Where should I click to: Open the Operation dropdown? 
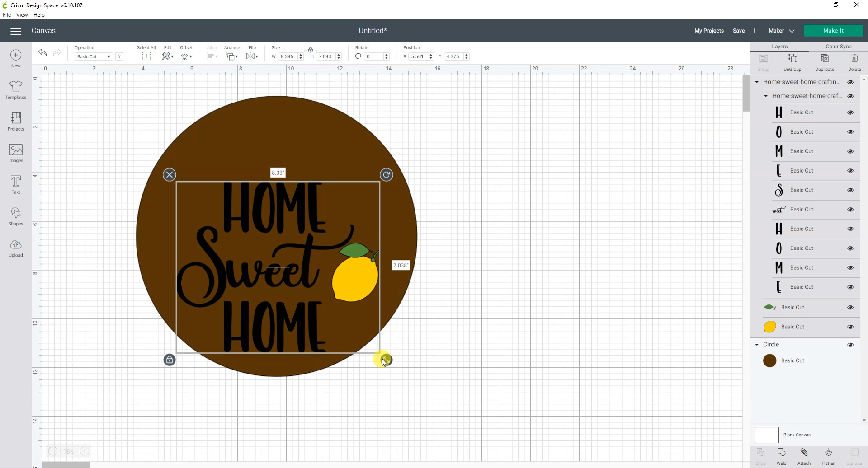(94, 56)
